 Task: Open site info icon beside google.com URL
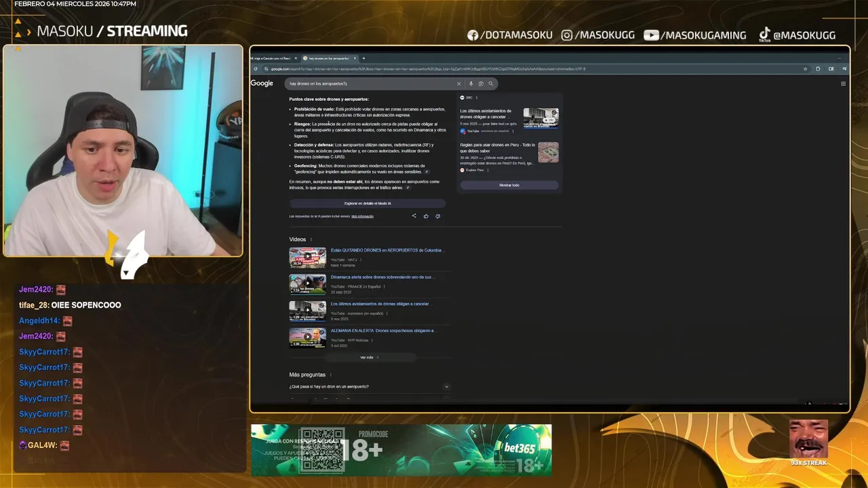(267, 68)
